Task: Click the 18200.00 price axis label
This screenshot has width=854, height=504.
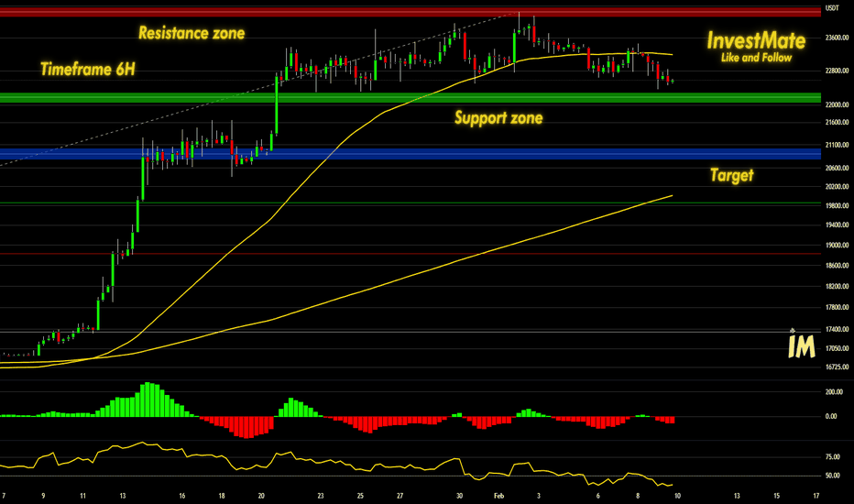Action: tap(838, 287)
